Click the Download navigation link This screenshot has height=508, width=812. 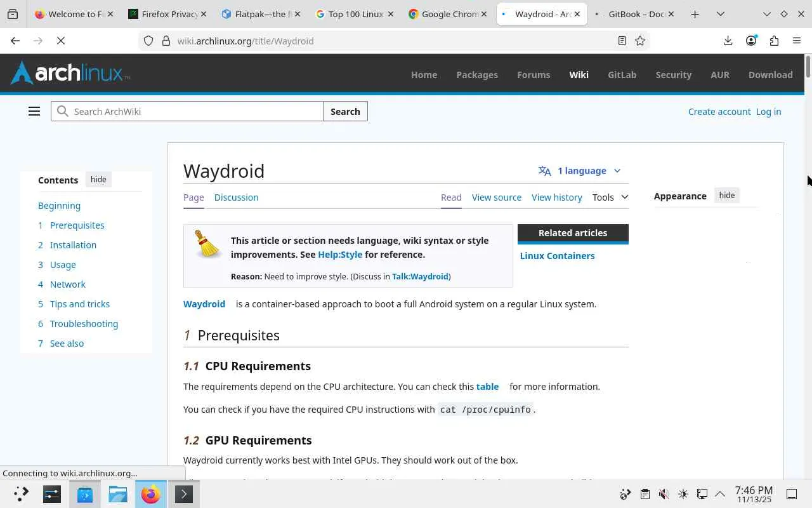771,75
